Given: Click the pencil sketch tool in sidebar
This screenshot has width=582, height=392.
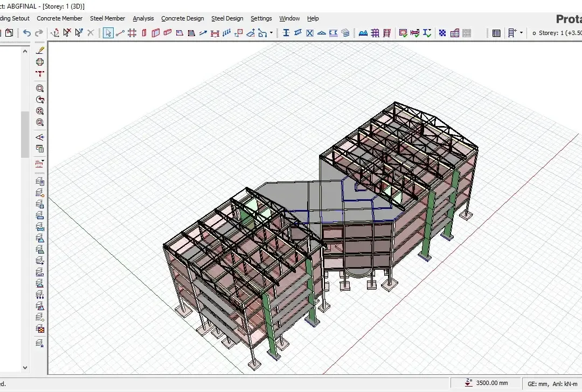Looking at the screenshot, I should tap(40, 51).
